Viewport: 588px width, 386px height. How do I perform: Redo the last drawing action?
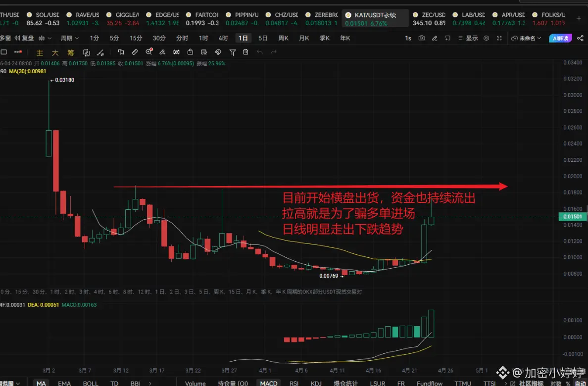[274, 52]
